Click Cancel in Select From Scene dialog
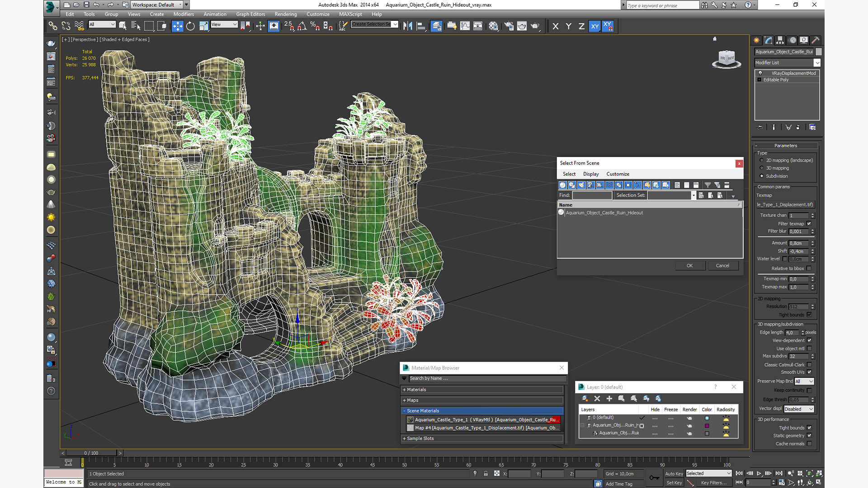 722,266
